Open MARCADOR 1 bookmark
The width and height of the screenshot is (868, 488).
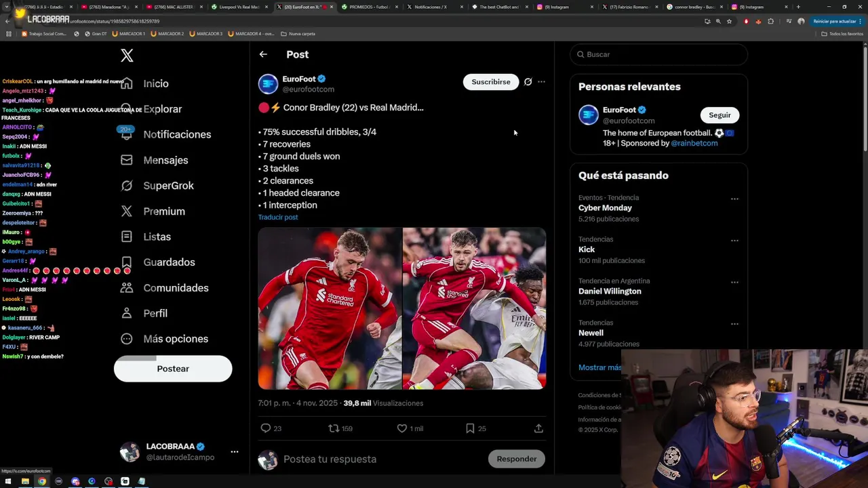[128, 33]
